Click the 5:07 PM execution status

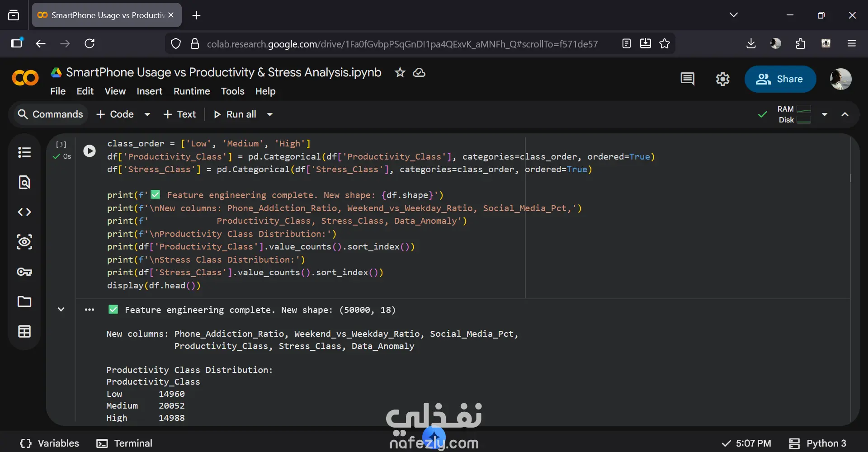pos(746,443)
